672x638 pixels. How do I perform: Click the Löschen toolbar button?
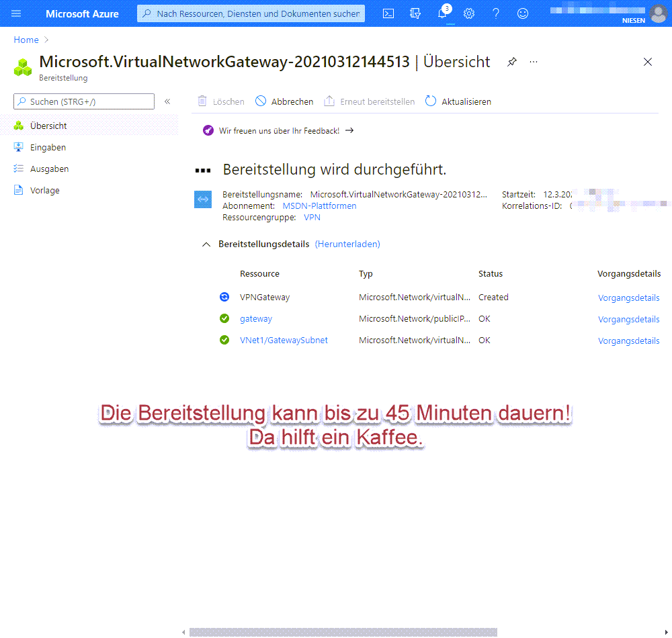(221, 101)
